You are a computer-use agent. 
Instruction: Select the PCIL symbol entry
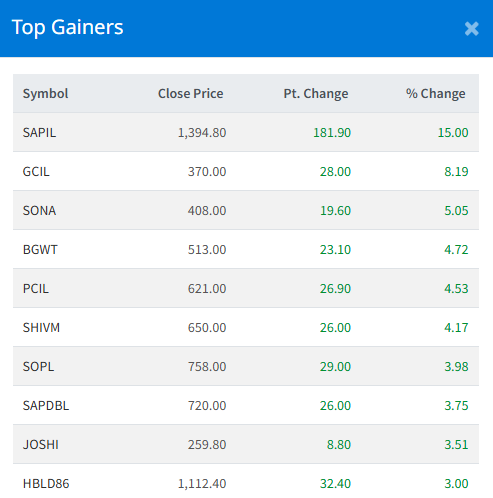click(x=36, y=289)
